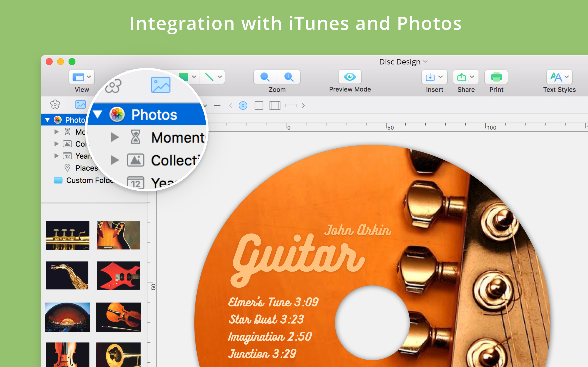This screenshot has height=367, width=588.
Task: Select the disc label design icon
Action: point(243,106)
